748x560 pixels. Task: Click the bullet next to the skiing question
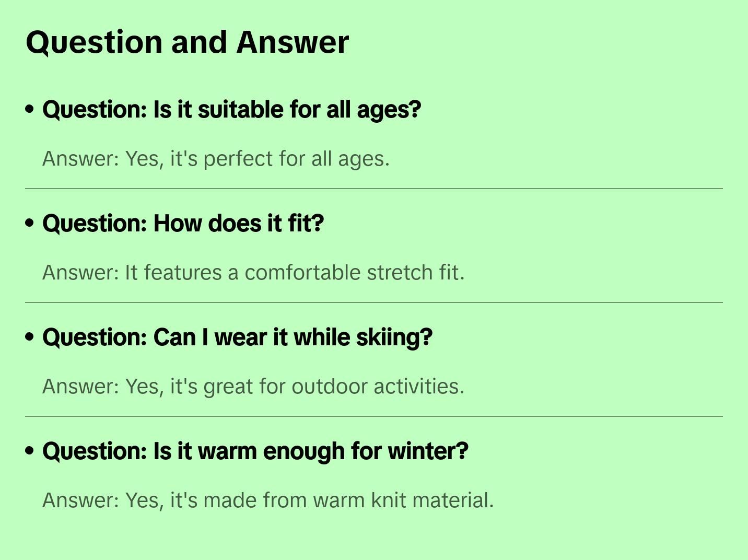(x=30, y=337)
